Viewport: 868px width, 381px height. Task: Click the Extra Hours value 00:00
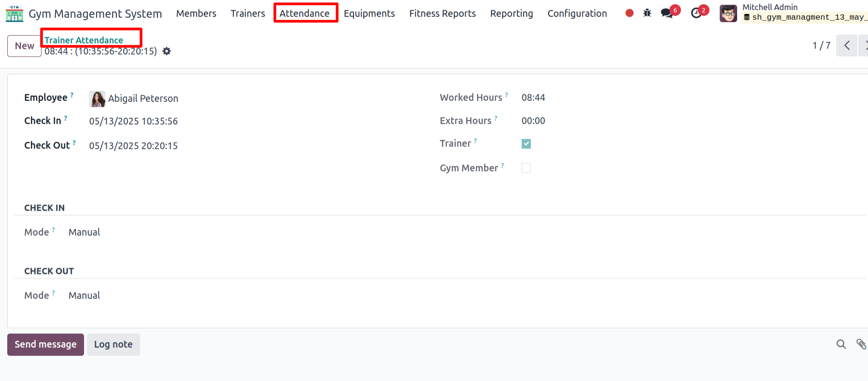pyautogui.click(x=533, y=121)
